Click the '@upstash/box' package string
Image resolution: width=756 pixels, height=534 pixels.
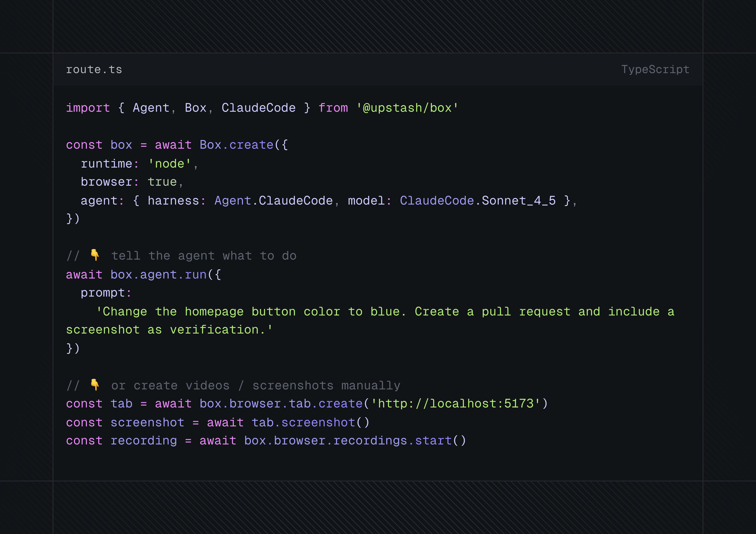[407, 108]
